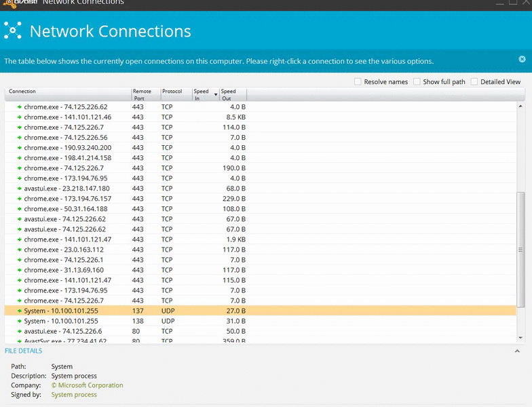Dismiss the info banner with the X icon
This screenshot has width=532, height=407.
click(522, 59)
